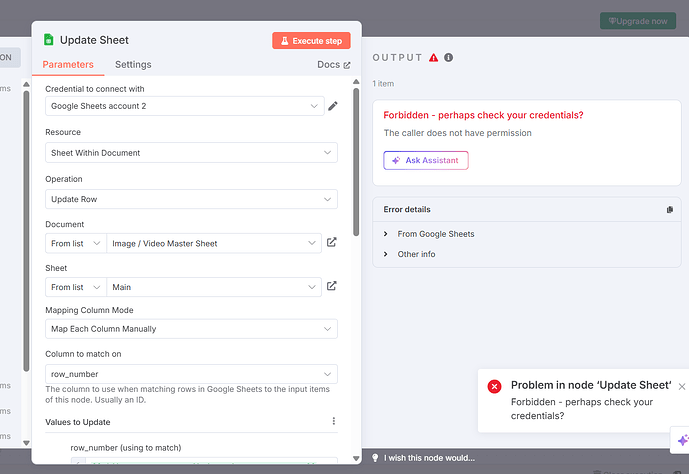Click the red error icon in the notification
Viewport: 689px width, 474px height.
tap(494, 387)
